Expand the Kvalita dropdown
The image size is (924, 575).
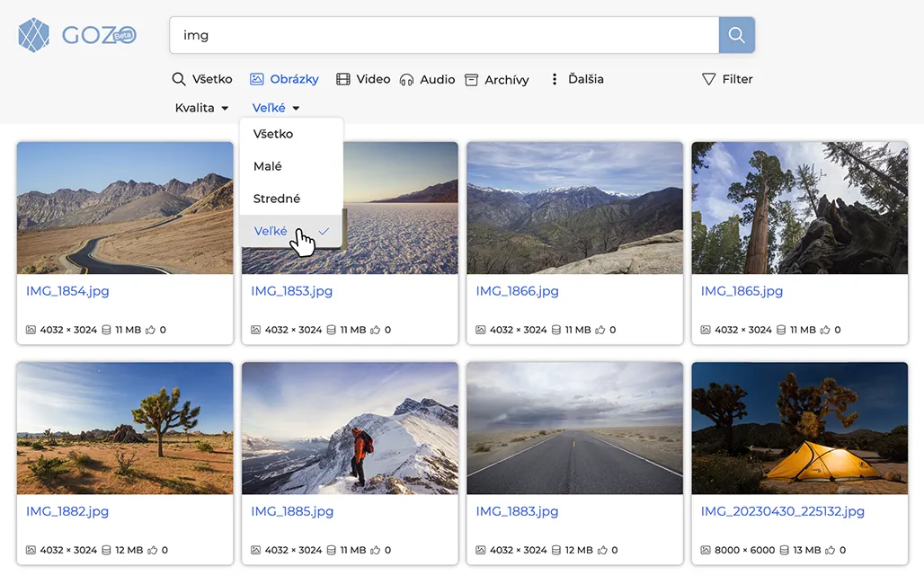(201, 108)
